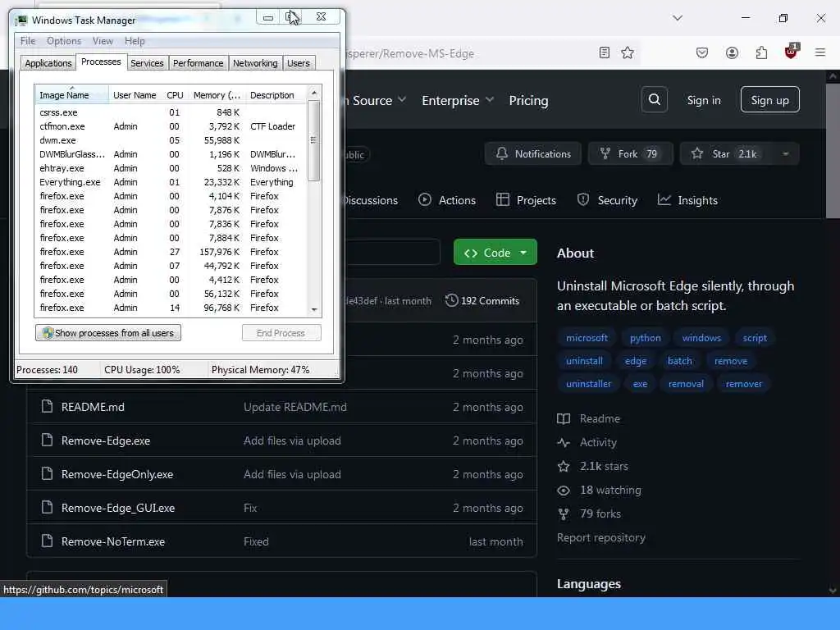The height and width of the screenshot is (630, 840).
Task: Click the 2.1k stars star icon
Action: coord(564,466)
